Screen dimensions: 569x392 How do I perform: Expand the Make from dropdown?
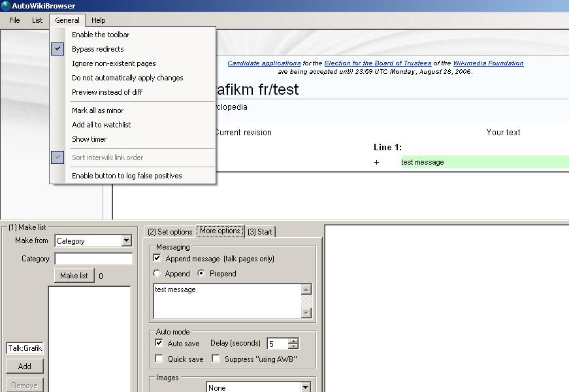(127, 241)
